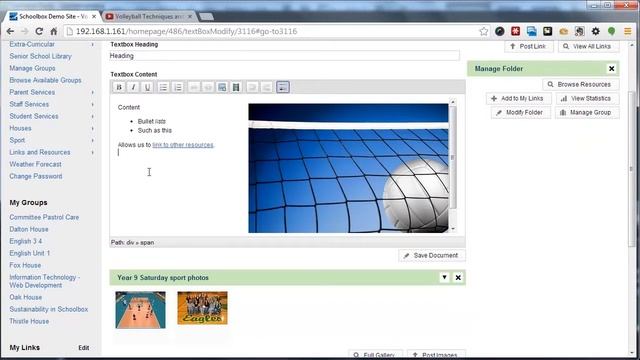Screen dimensions: 640x360
Task: Expand the Parent Services submenu arrow
Action: [93, 92]
